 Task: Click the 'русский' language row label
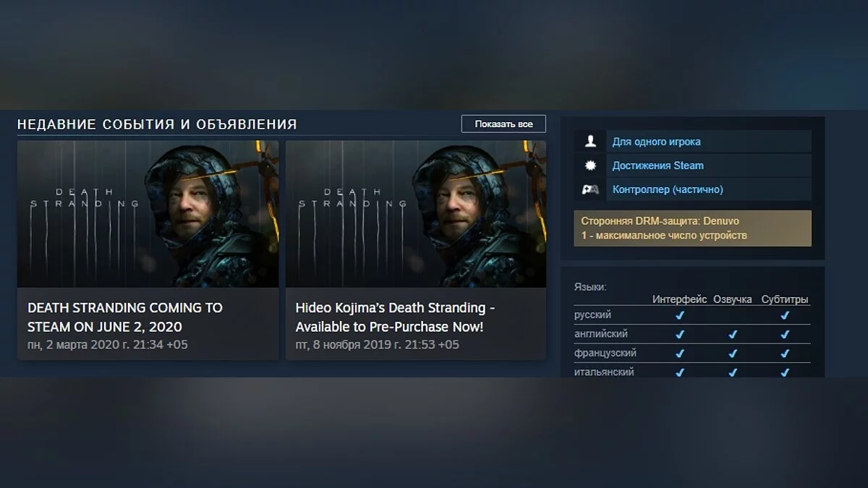[x=592, y=315]
